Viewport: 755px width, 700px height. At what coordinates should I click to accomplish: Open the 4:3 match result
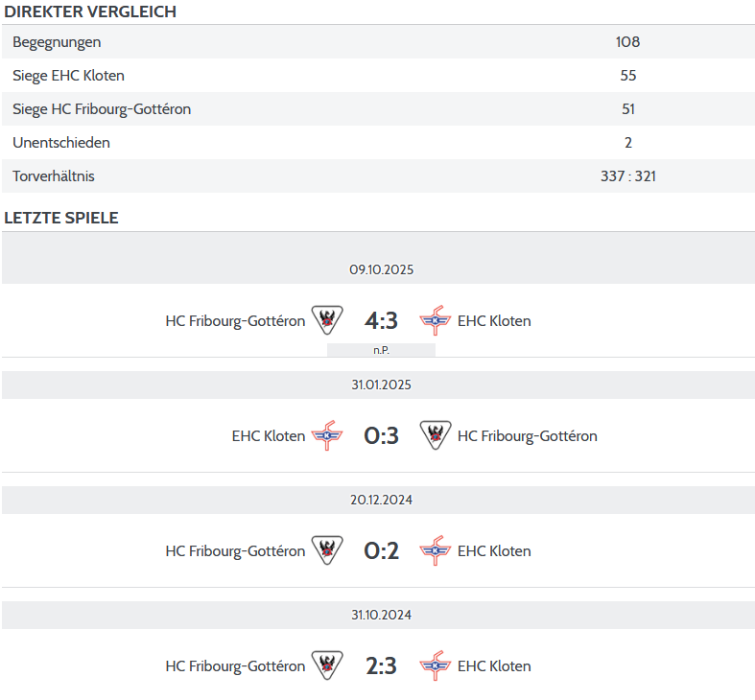click(381, 320)
